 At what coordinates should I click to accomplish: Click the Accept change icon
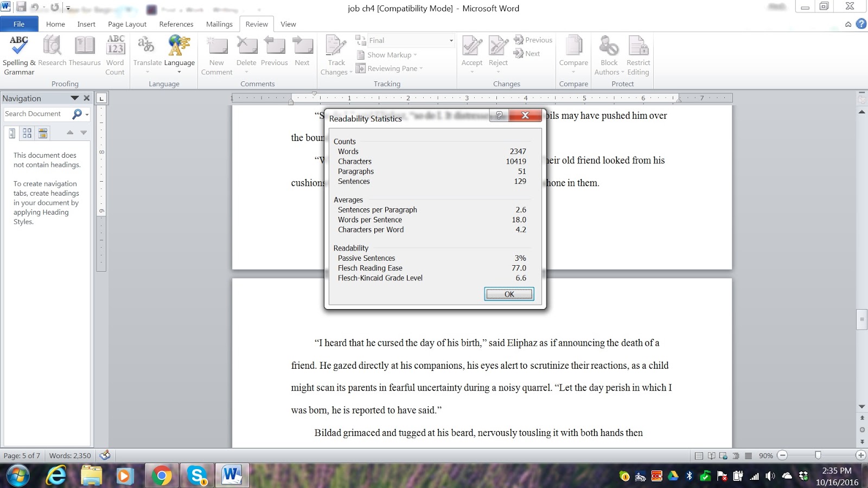pos(472,46)
